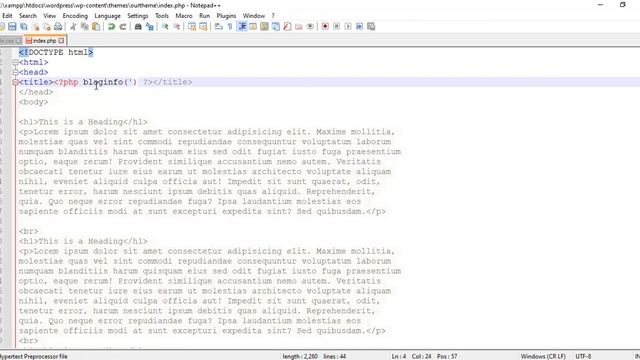This screenshot has width=640, height=360.
Task: Open the User Defined Language icon
Action: point(253,27)
